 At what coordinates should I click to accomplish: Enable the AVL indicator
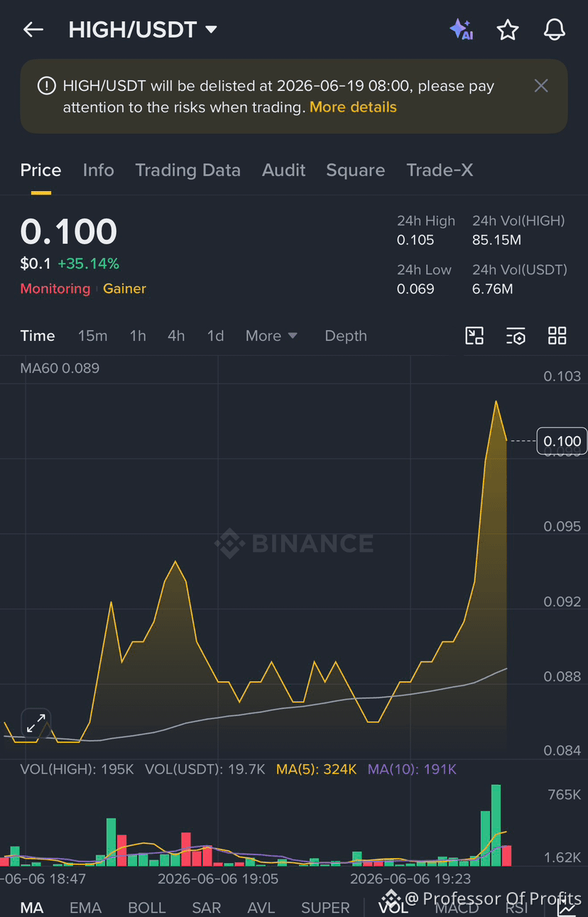(261, 907)
